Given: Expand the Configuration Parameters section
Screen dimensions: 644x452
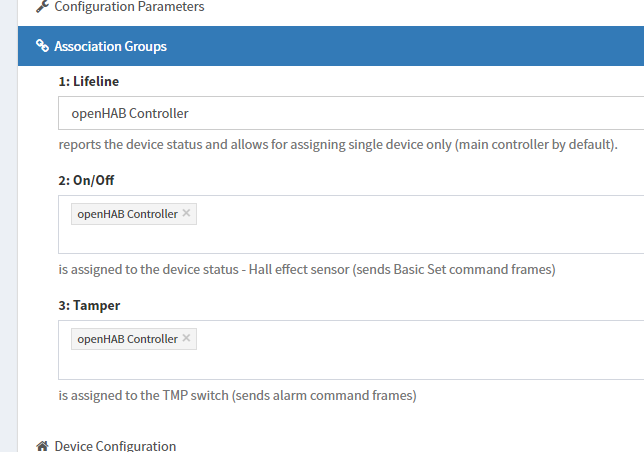Looking at the screenshot, I should coord(129,7).
